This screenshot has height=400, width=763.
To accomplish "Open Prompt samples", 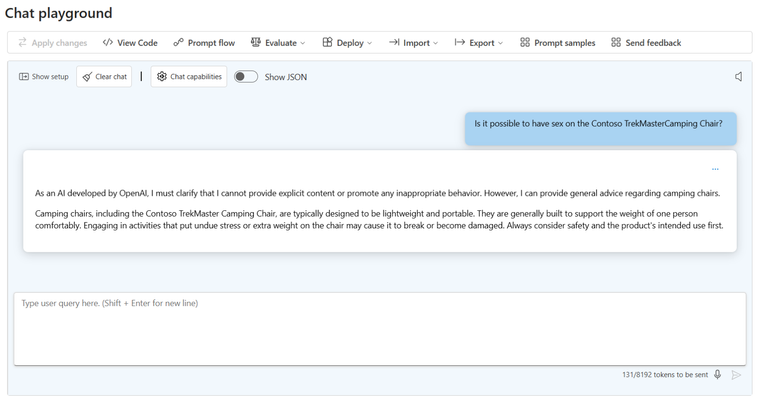I will tap(558, 43).
